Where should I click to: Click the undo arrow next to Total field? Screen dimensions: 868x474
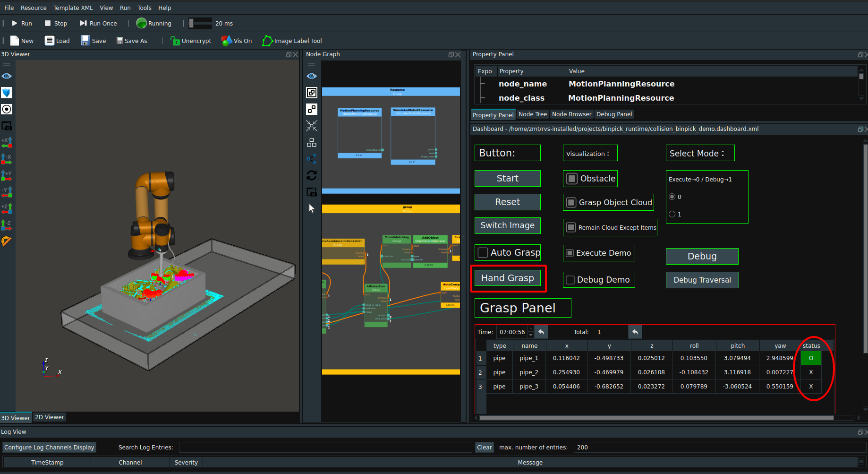(635, 332)
